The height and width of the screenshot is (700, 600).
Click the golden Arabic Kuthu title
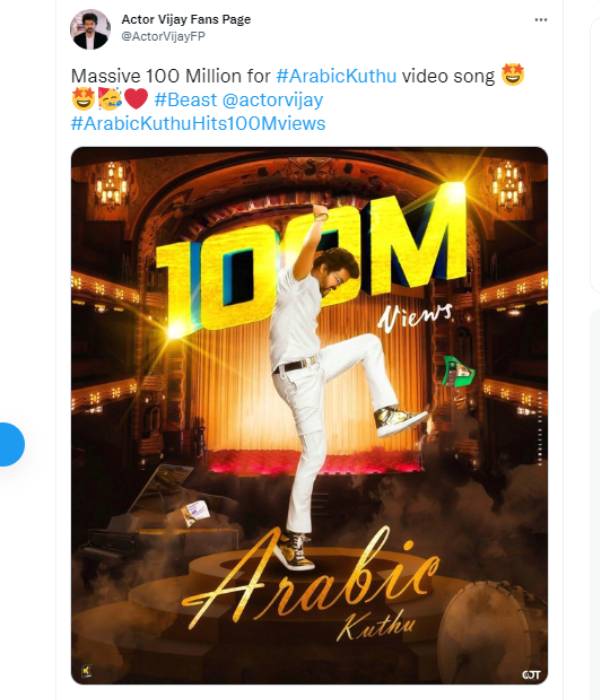point(308,585)
